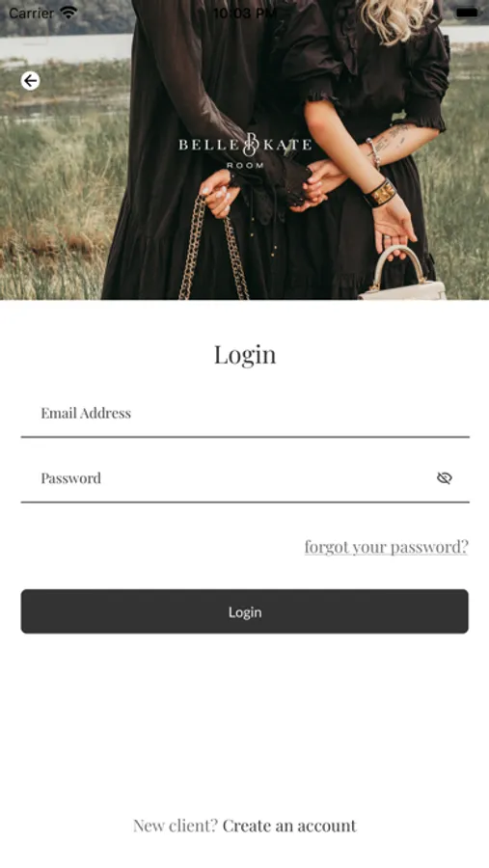Screen dimensions: 489x868
Task: Tap the Carrier label in status bar
Action: click(32, 13)
